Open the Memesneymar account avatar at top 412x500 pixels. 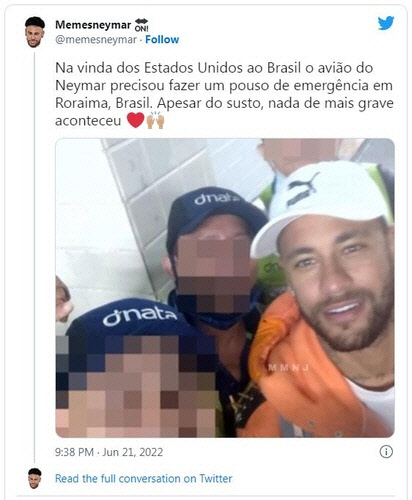pyautogui.click(x=35, y=32)
